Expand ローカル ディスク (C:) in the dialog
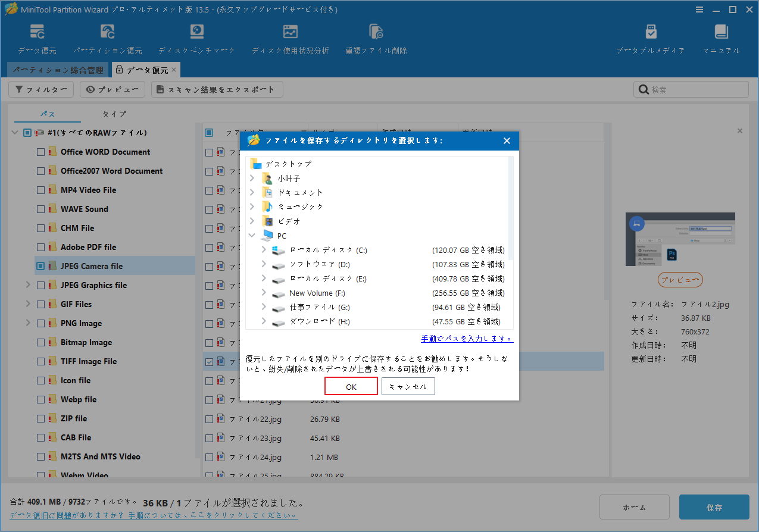The width and height of the screenshot is (759, 532). pos(263,250)
